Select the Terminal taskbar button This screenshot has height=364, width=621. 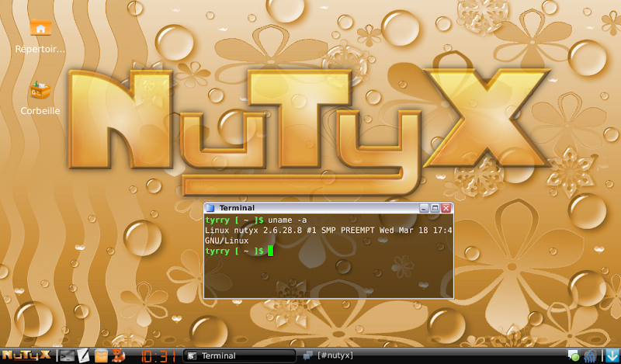(x=240, y=355)
